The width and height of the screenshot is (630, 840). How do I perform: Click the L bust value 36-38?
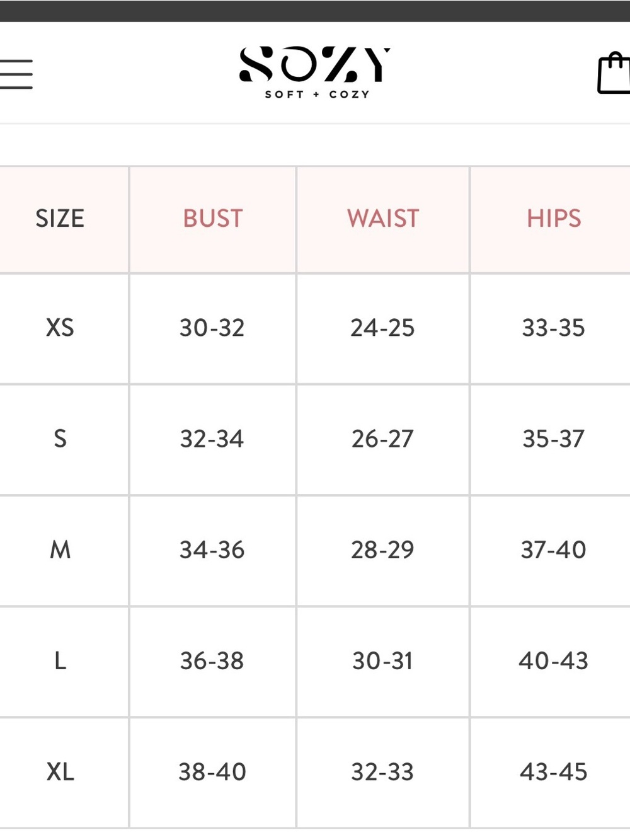coord(212,660)
